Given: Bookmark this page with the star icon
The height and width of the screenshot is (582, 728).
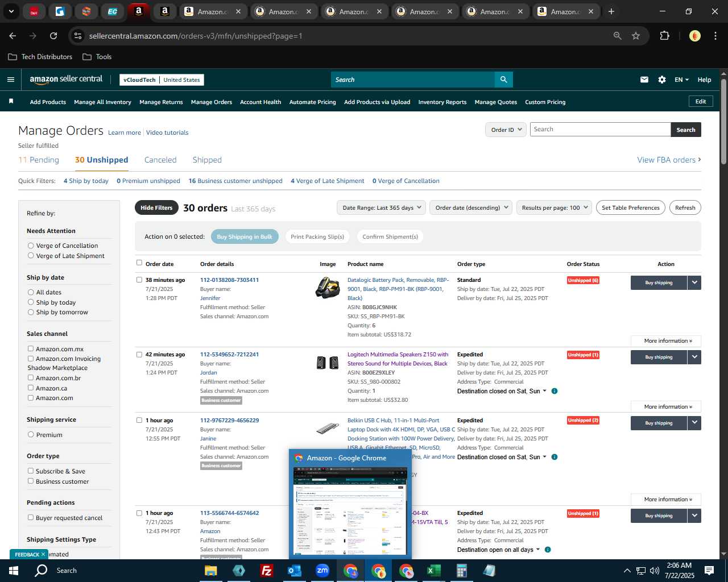Looking at the screenshot, I should [x=636, y=36].
